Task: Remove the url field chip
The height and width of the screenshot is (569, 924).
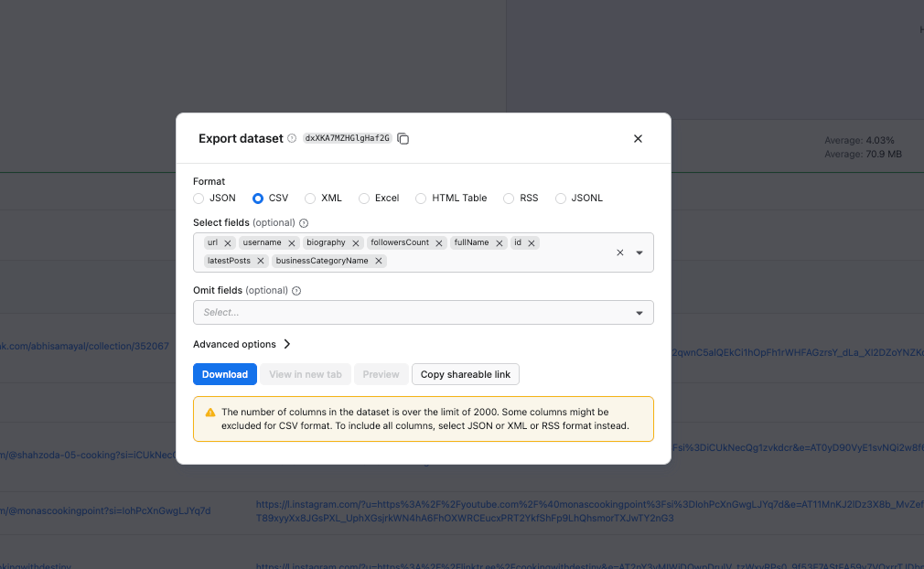Action: 228,242
